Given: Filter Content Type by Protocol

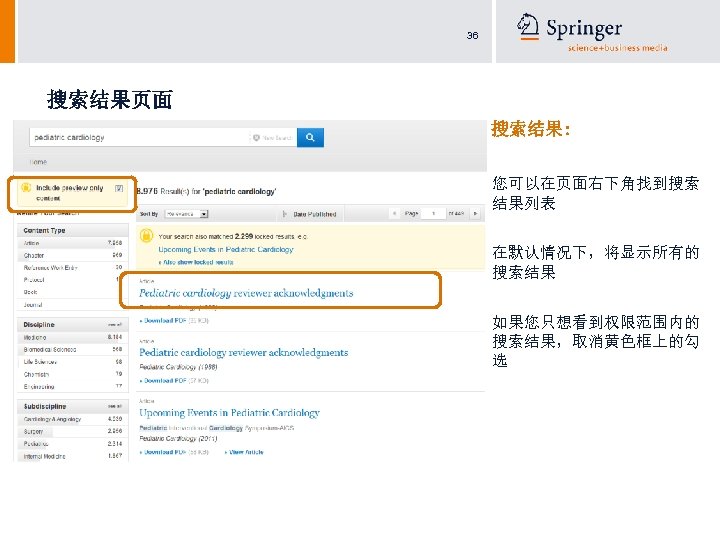Looking at the screenshot, I should [x=73, y=280].
